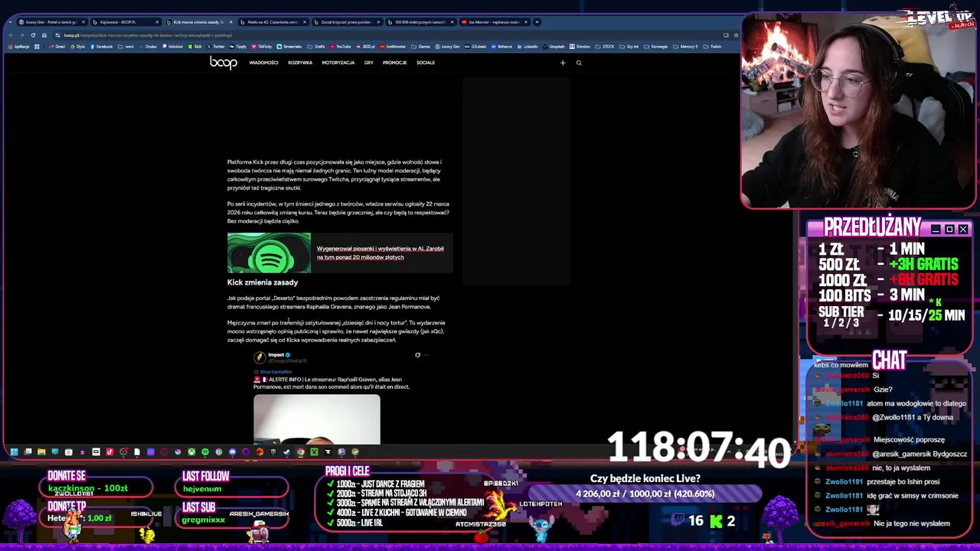
Task: Expand the STOCK bookmark folder
Action: (x=605, y=47)
